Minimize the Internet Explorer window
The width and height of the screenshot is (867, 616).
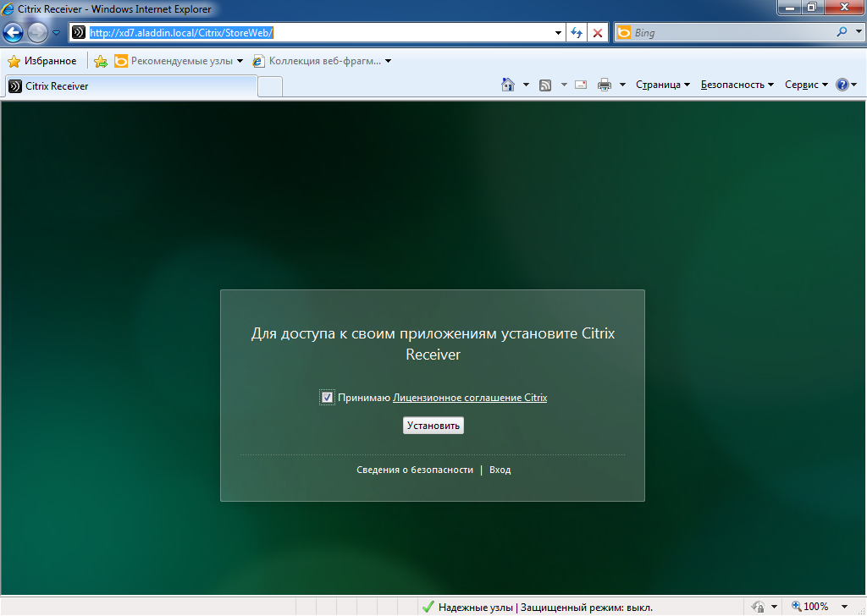coord(790,8)
